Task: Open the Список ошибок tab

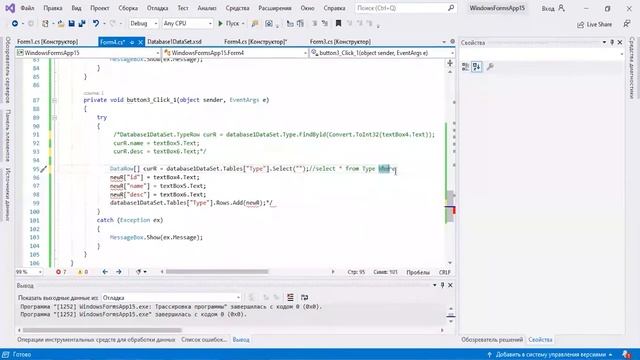Action: click(204, 340)
